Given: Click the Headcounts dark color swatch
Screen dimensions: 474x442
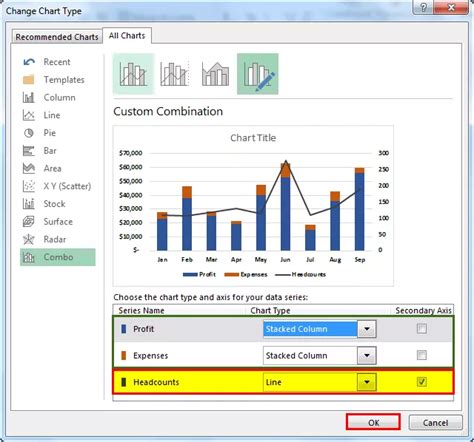Looking at the screenshot, I should pos(124,382).
